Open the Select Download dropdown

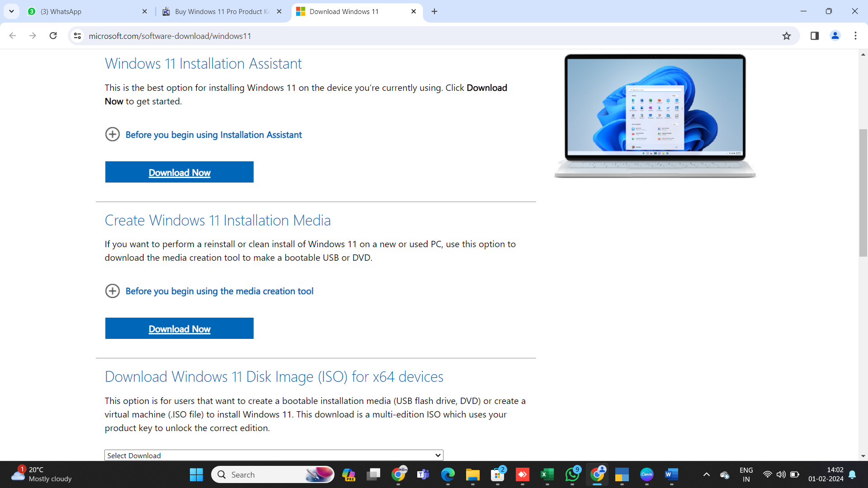coord(274,455)
